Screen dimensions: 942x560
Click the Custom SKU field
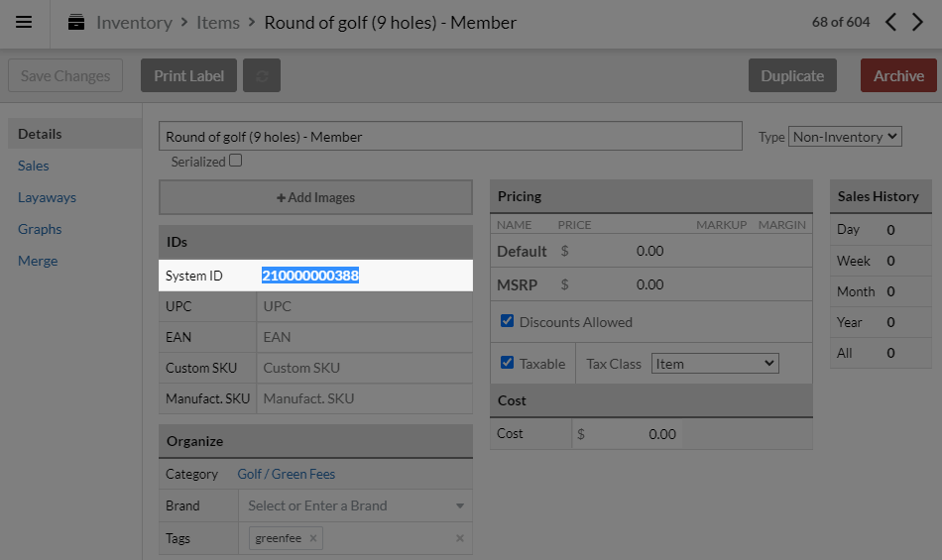[364, 368]
